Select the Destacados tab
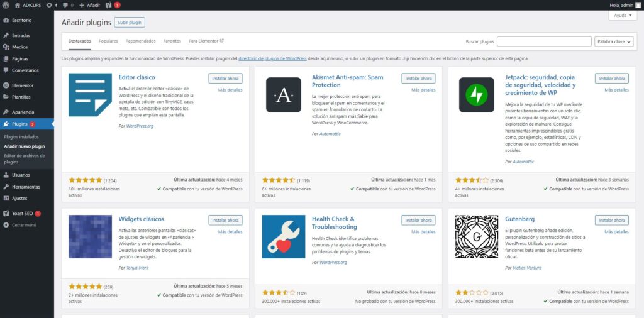 80,41
